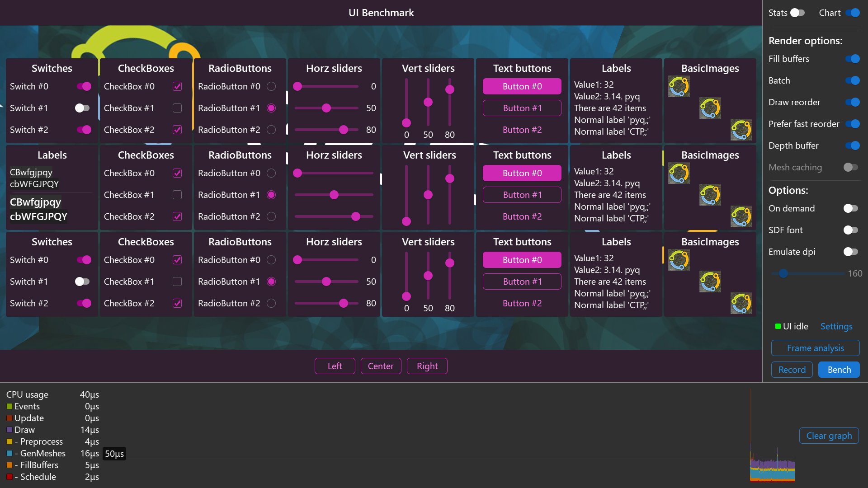Image resolution: width=868 pixels, height=488 pixels.
Task: Click the Frame analysis button
Action: (815, 348)
